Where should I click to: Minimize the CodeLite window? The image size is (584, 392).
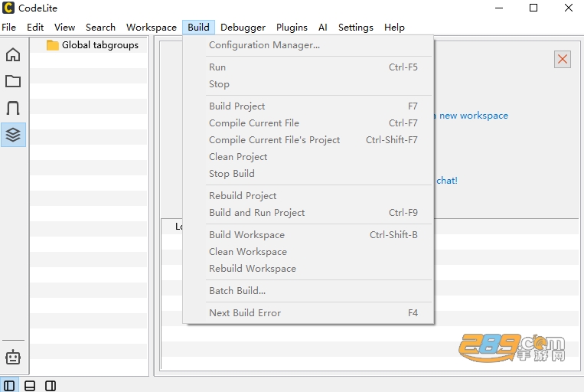[499, 8]
